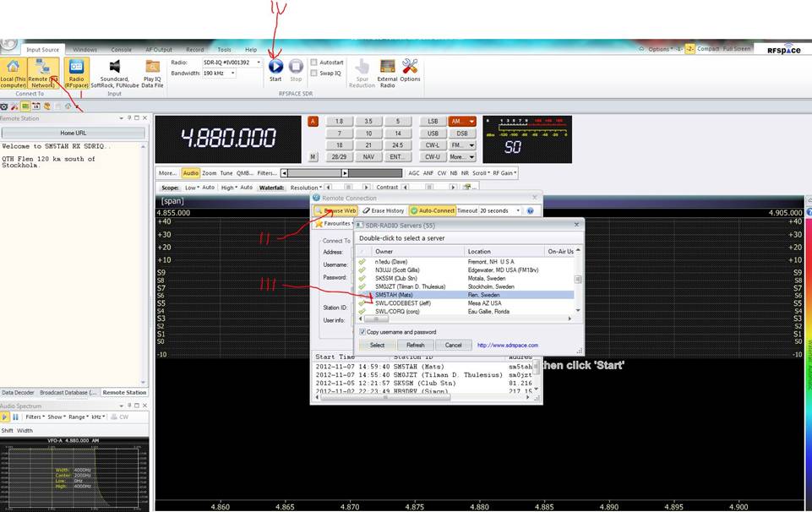
Task: Toggle the NB noise blanker
Action: coord(454,173)
